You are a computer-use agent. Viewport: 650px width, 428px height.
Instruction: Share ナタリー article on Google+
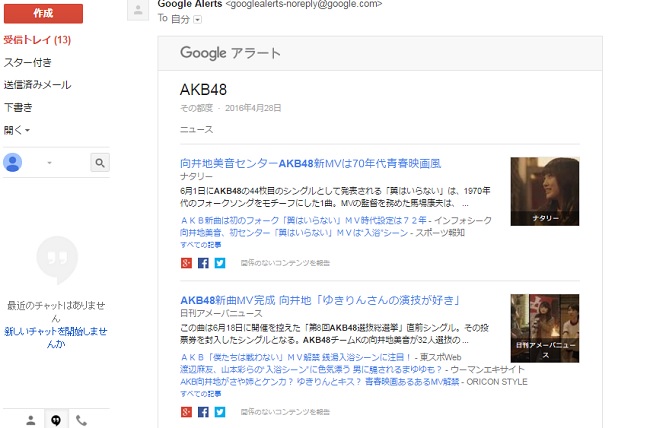coord(187,263)
